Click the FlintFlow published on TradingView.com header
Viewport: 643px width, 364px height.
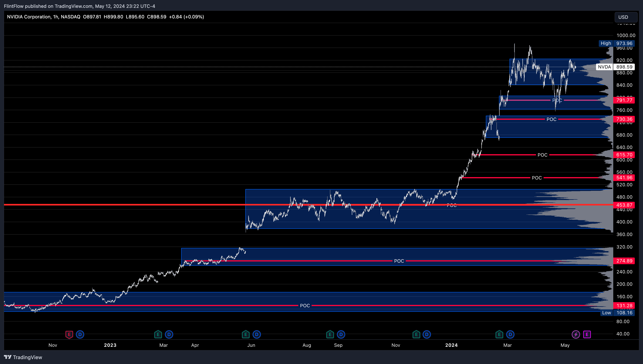point(79,6)
